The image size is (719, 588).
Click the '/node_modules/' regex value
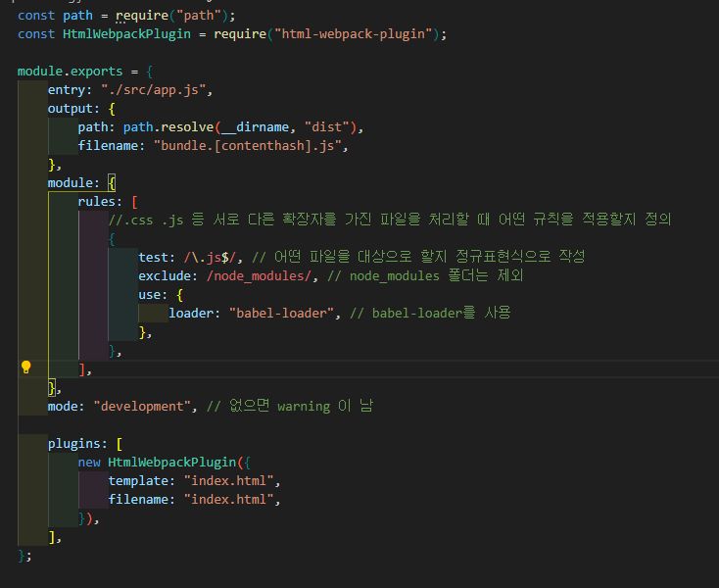click(x=259, y=275)
